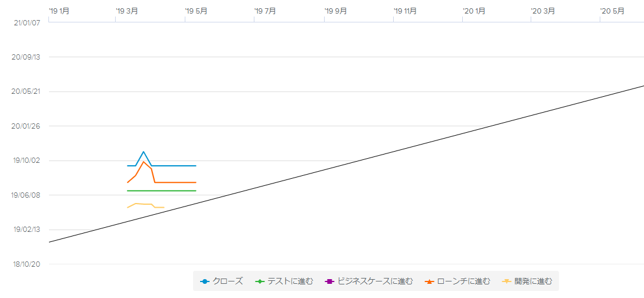Viewport: 644px width, 298px height.
Task: Click the 19/10/02 y-axis label
Action: point(26,161)
